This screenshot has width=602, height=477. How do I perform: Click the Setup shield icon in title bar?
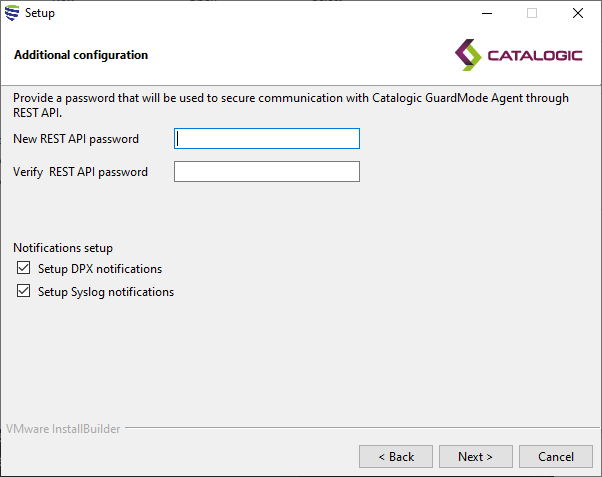point(12,13)
